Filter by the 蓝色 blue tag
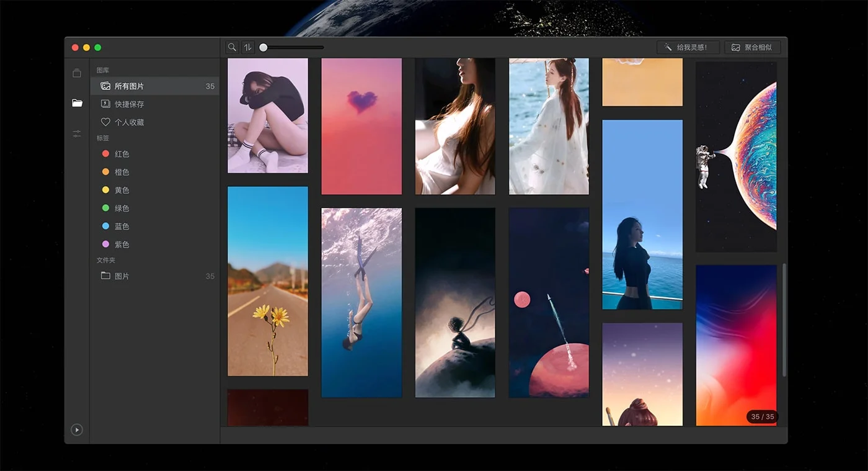Screen dimensions: 868x471 (122, 227)
